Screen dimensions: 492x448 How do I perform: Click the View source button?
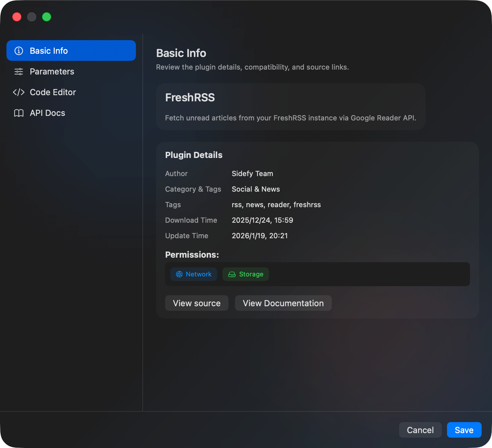[x=197, y=303]
